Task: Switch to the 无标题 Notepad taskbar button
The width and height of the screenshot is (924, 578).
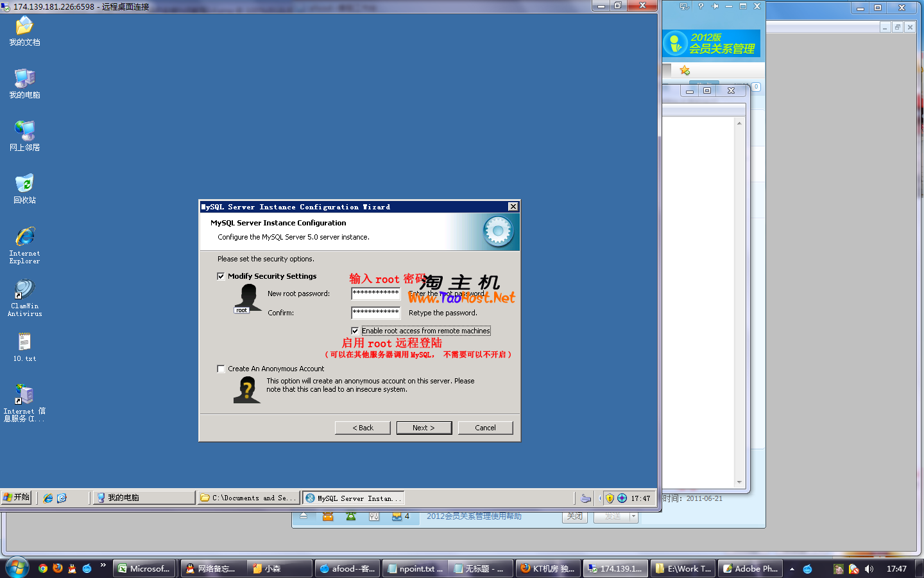Action: (x=481, y=568)
